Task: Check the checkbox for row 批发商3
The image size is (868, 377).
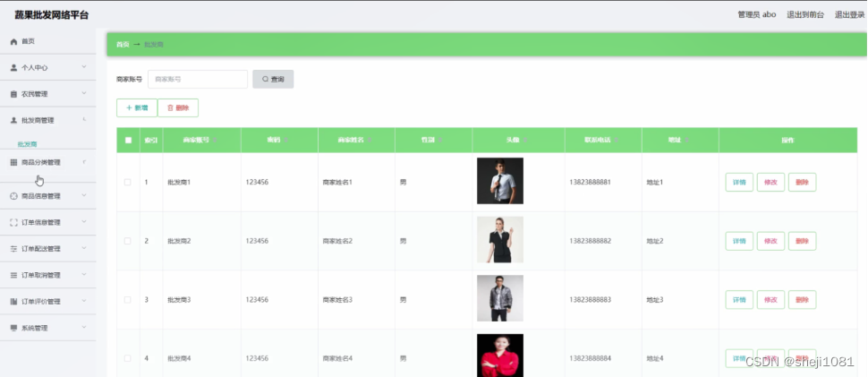Action: (x=128, y=299)
